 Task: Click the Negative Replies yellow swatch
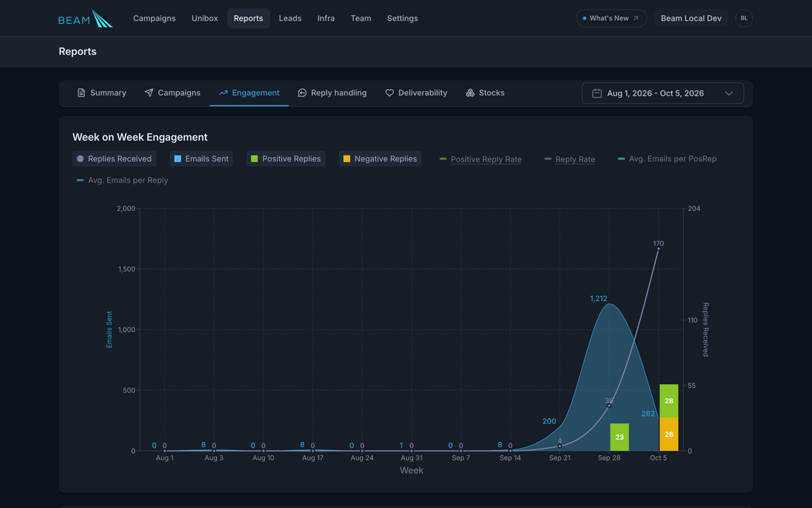tap(346, 159)
